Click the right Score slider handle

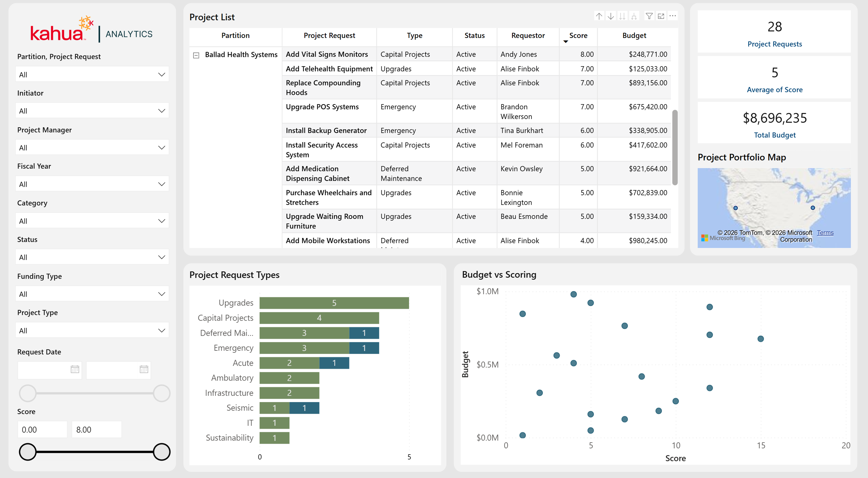[161, 452]
